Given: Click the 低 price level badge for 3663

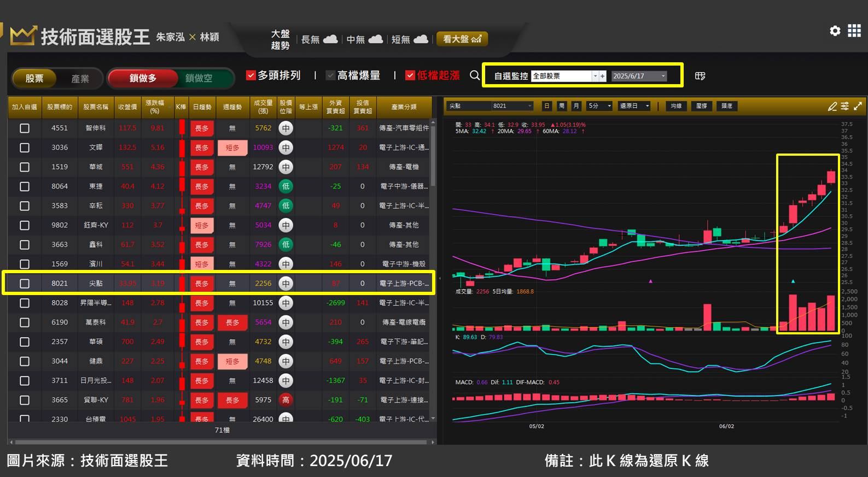Looking at the screenshot, I should (x=286, y=244).
